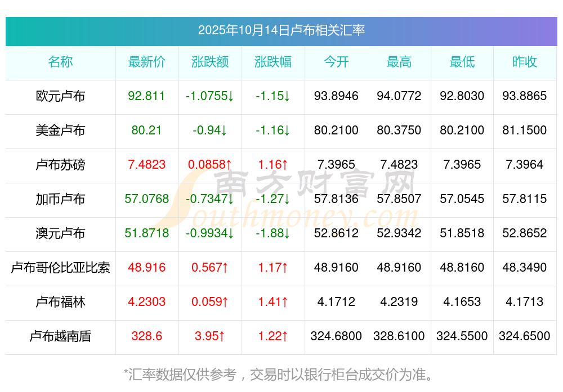Select the 最高 column header
Image resolution: width=563 pixels, height=392 pixels.
399,62
